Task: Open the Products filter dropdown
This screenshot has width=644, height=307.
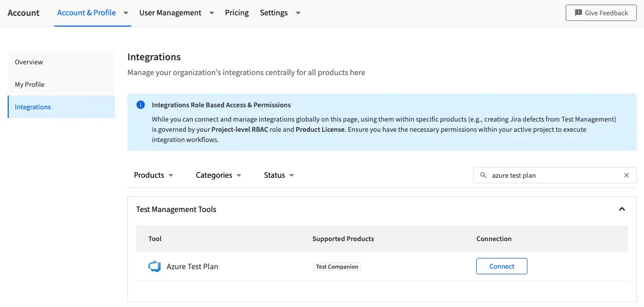Action: coord(153,175)
